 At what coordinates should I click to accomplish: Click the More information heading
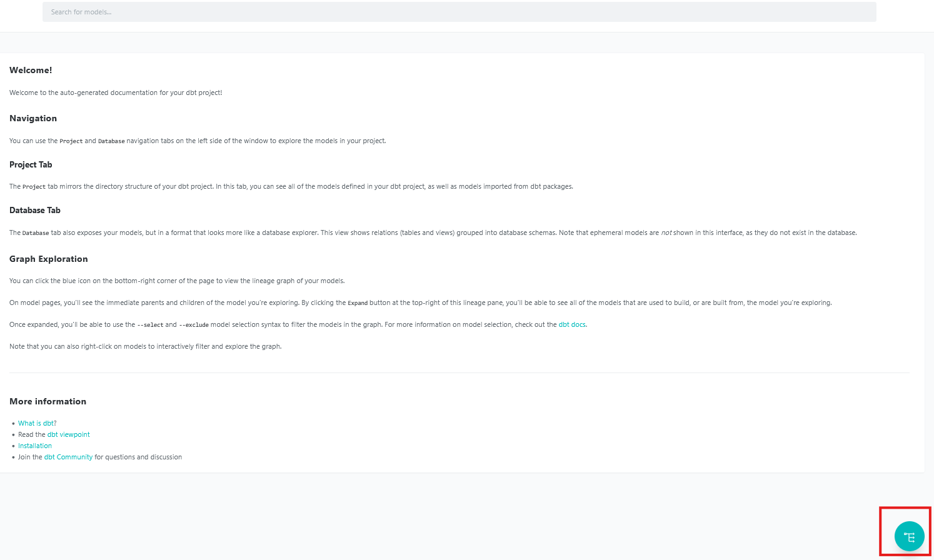(x=48, y=401)
